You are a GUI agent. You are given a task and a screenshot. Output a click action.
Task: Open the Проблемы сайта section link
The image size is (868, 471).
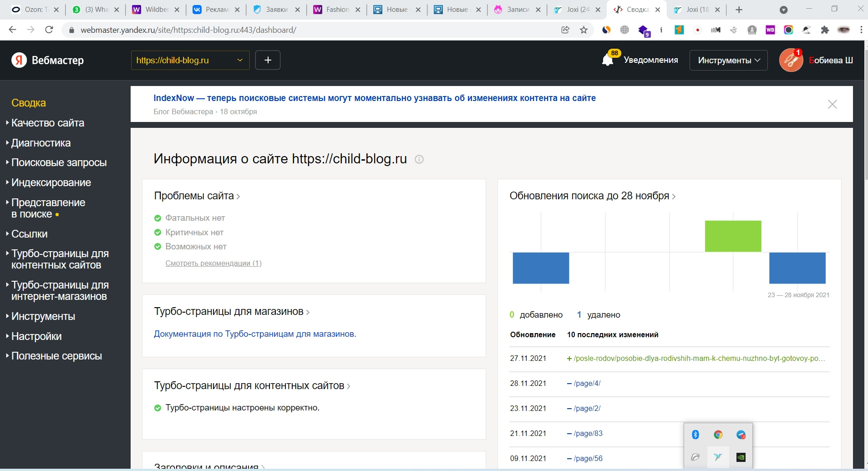point(197,196)
